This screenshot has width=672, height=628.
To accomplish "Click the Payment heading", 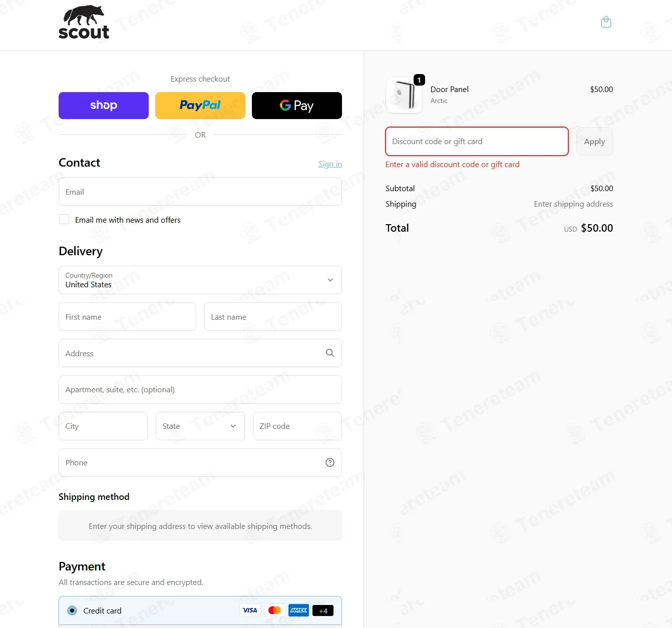I will pyautogui.click(x=82, y=566).
